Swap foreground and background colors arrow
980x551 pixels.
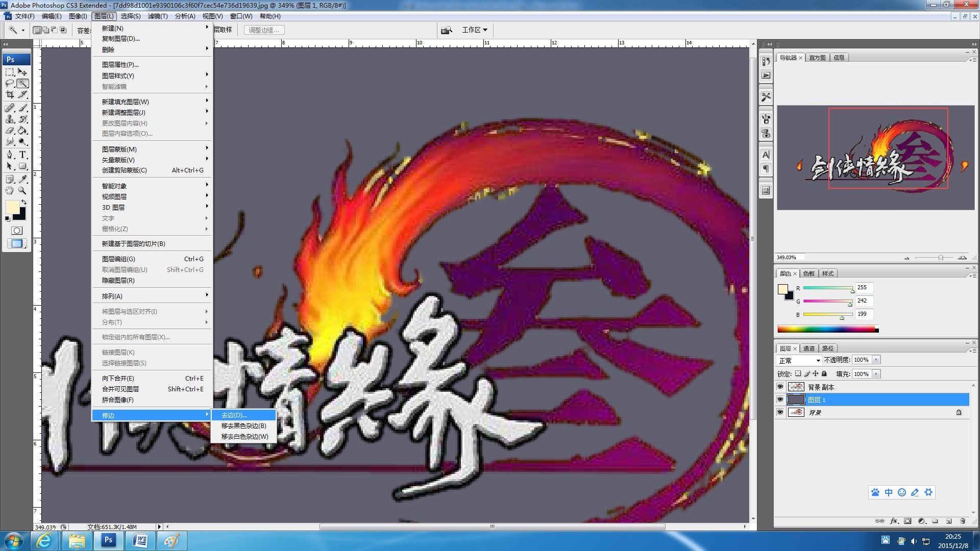click(23, 203)
